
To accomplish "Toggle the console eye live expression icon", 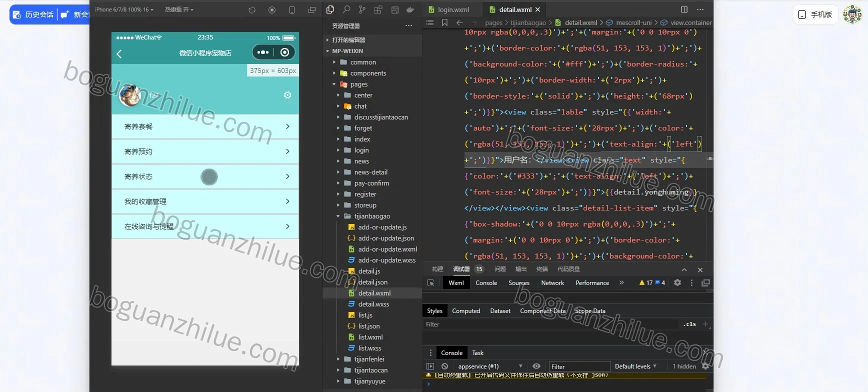I will click(536, 366).
